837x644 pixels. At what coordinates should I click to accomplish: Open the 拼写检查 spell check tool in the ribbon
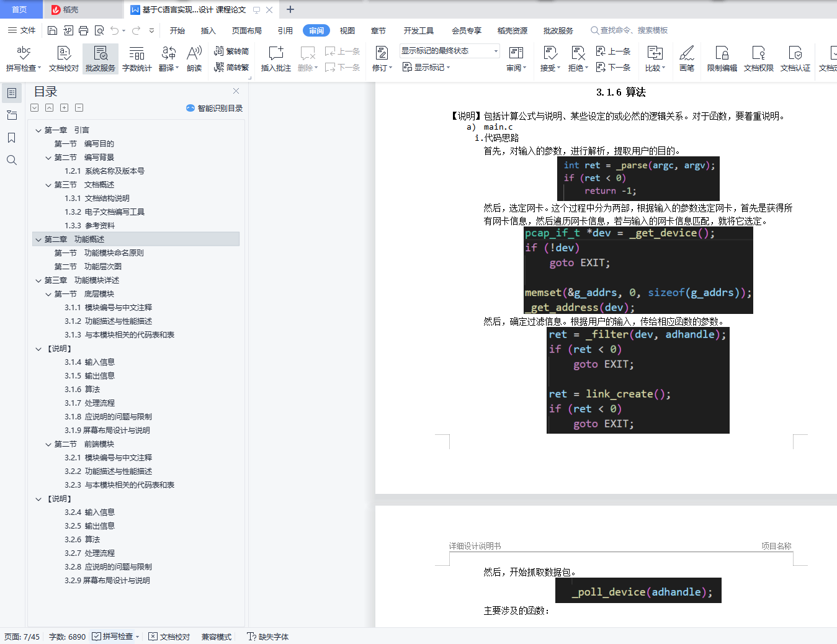[x=24, y=59]
